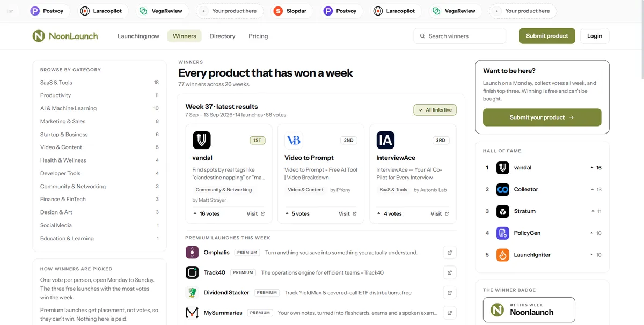Image resolution: width=644 pixels, height=325 pixels.
Task: Click the Slopdar icon in top banner
Action: coord(278,11)
